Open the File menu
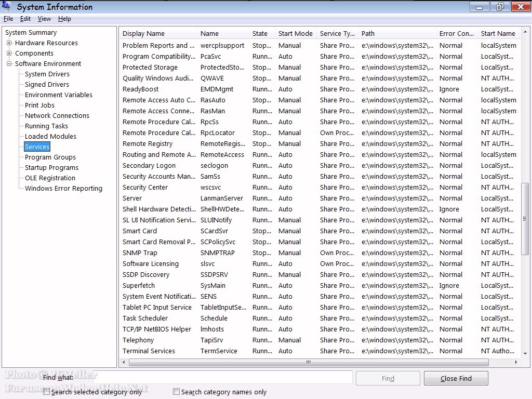The height and width of the screenshot is (399, 532). point(8,19)
